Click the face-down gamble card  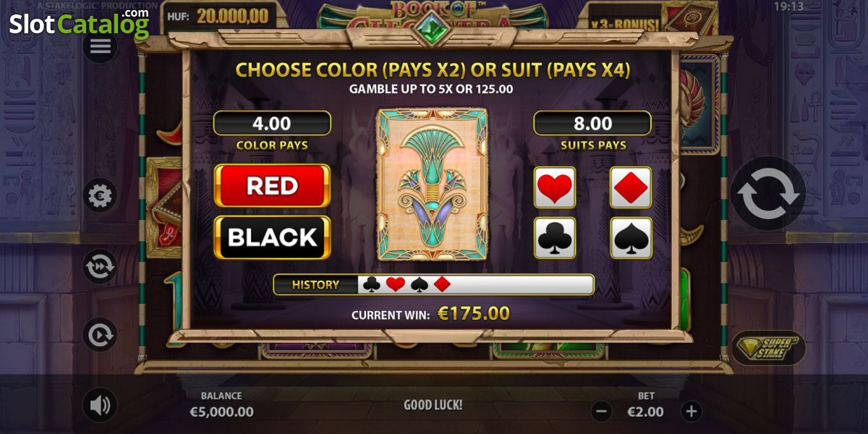tap(432, 184)
